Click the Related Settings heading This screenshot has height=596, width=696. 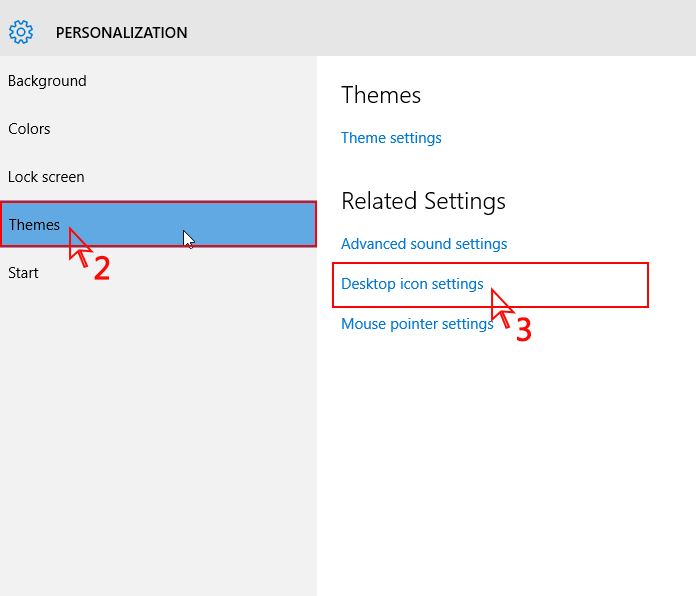click(423, 201)
